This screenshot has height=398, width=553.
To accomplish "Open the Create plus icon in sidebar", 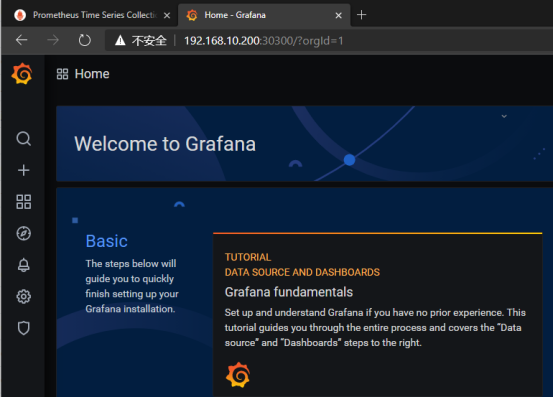I will pyautogui.click(x=24, y=170).
